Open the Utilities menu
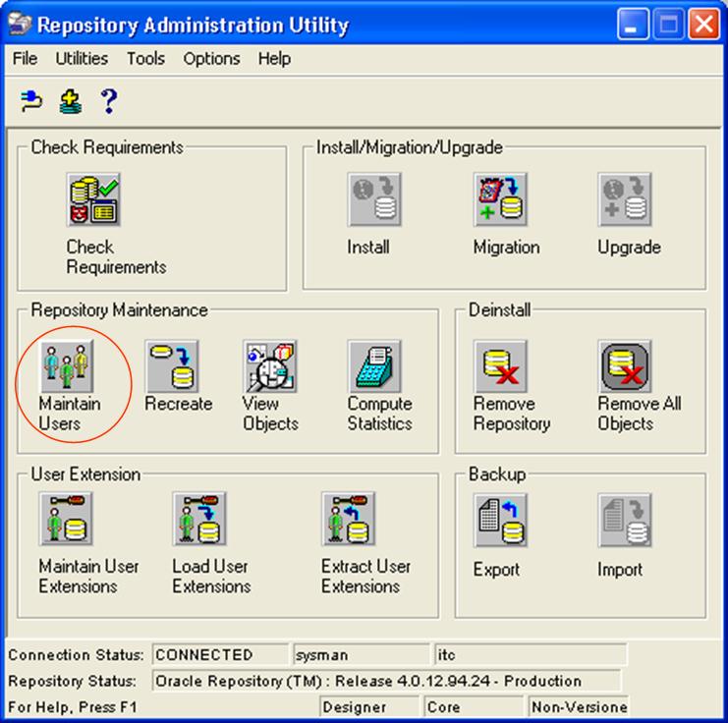 point(82,59)
